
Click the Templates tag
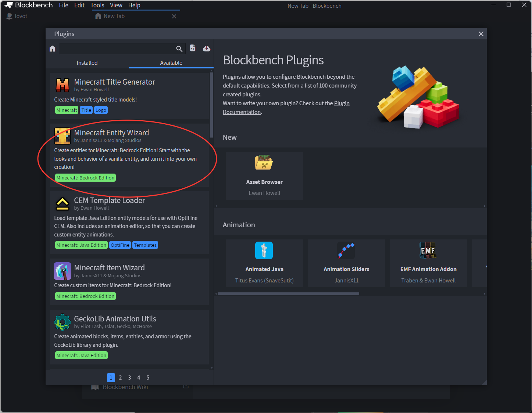(145, 245)
